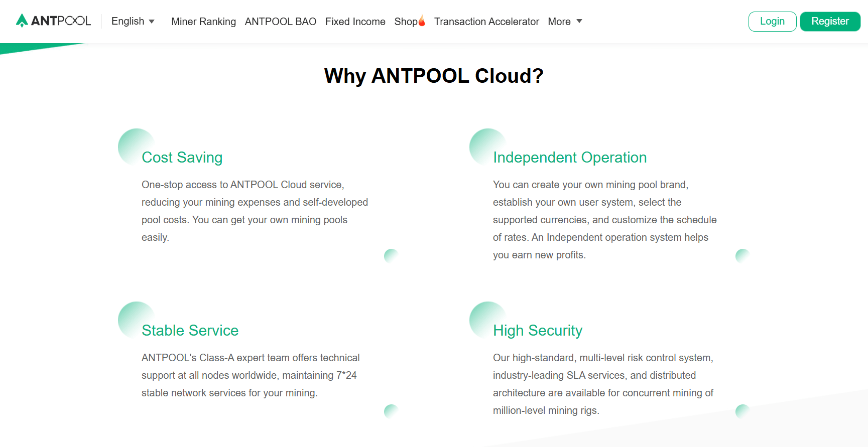
Task: Open Miner Ranking page
Action: pos(203,22)
